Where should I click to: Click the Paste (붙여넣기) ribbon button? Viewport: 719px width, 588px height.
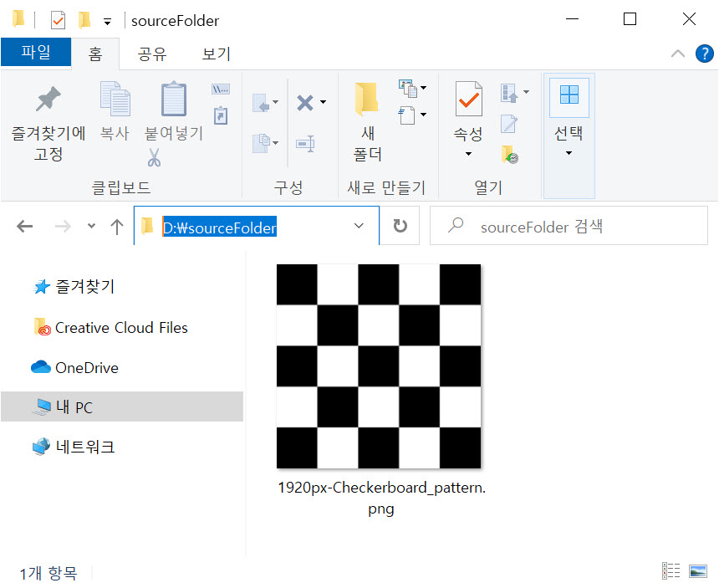point(173,111)
